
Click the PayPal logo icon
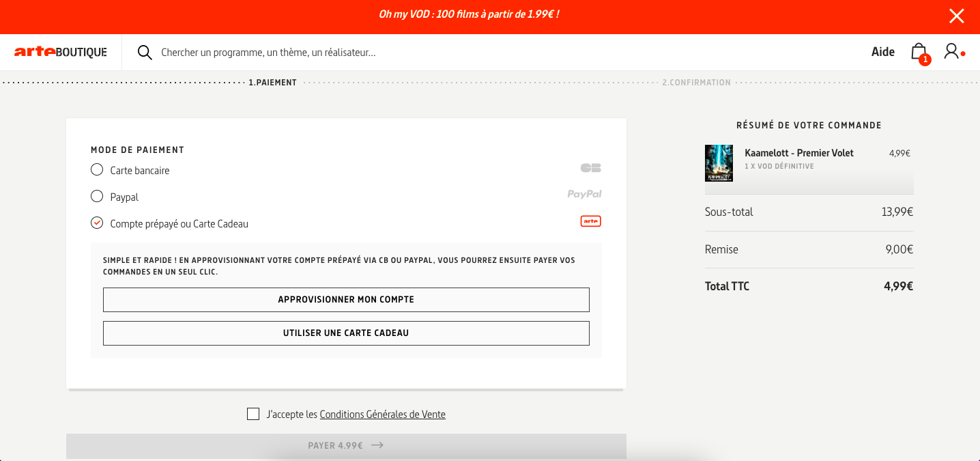click(585, 194)
